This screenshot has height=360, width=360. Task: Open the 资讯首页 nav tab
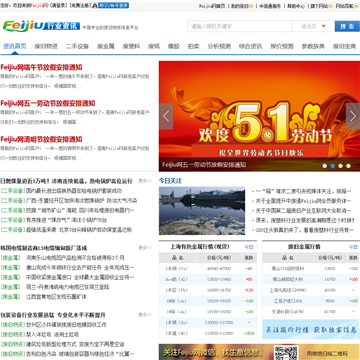coord(15,46)
